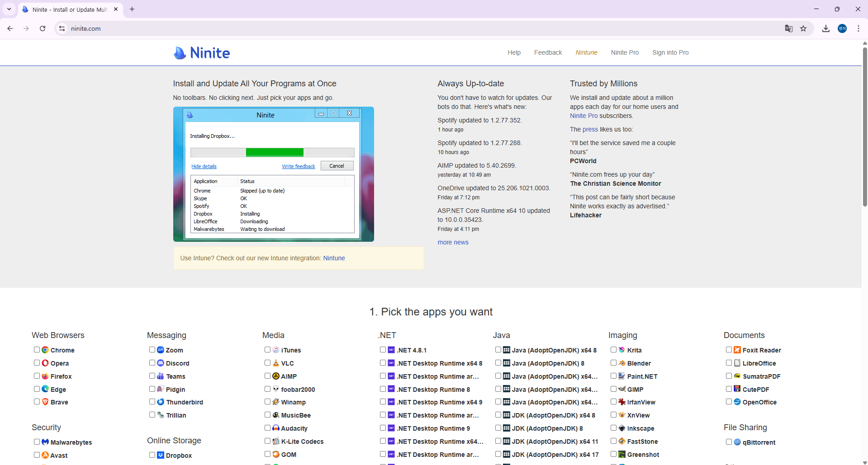Select the Ninite browser tab
The width and height of the screenshot is (868, 465).
(x=70, y=9)
